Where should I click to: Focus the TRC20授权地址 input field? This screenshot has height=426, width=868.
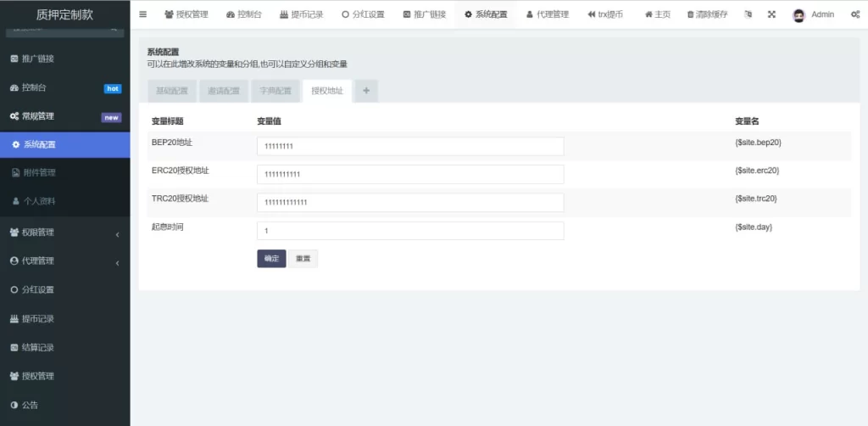pyautogui.click(x=410, y=202)
